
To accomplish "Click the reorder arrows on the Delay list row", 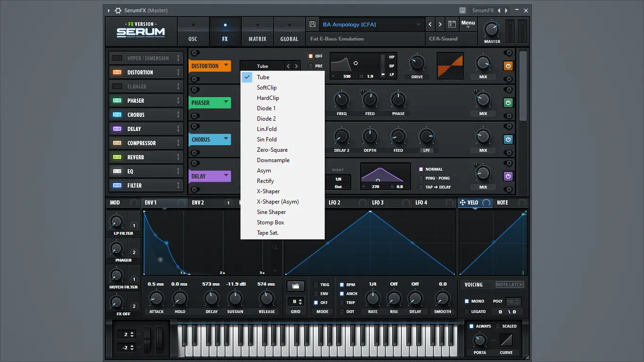I will coord(178,129).
